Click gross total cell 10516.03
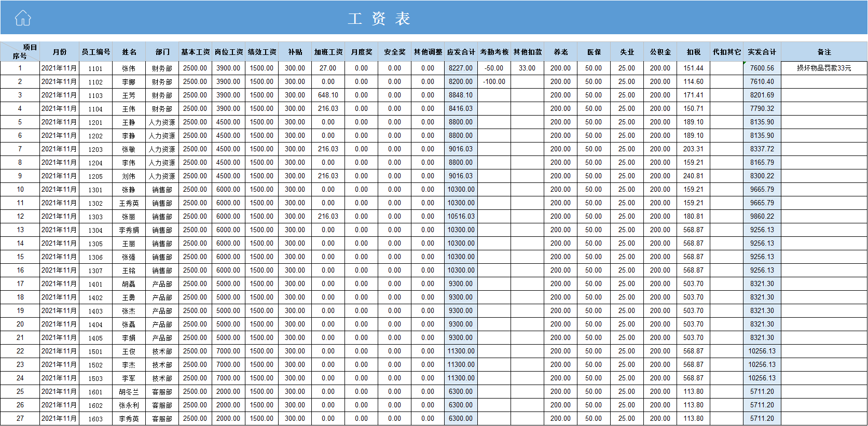This screenshot has width=868, height=426. (x=461, y=216)
